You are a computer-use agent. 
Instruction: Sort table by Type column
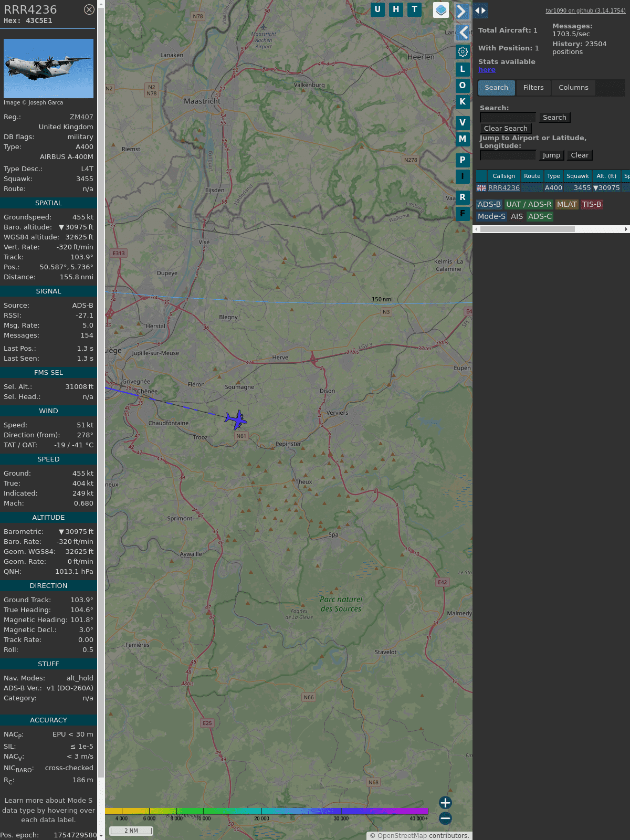(553, 176)
